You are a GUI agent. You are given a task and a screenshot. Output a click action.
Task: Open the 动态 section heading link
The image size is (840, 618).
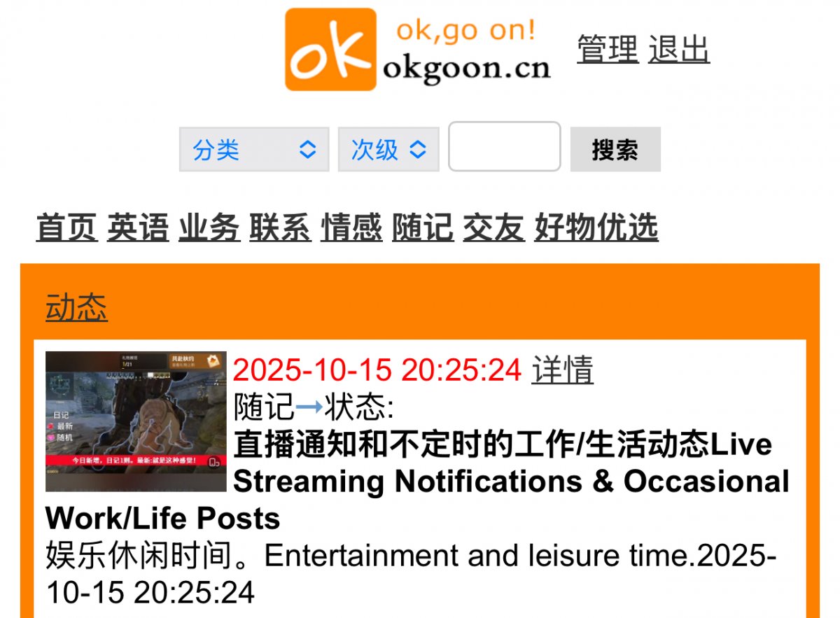pos(77,308)
